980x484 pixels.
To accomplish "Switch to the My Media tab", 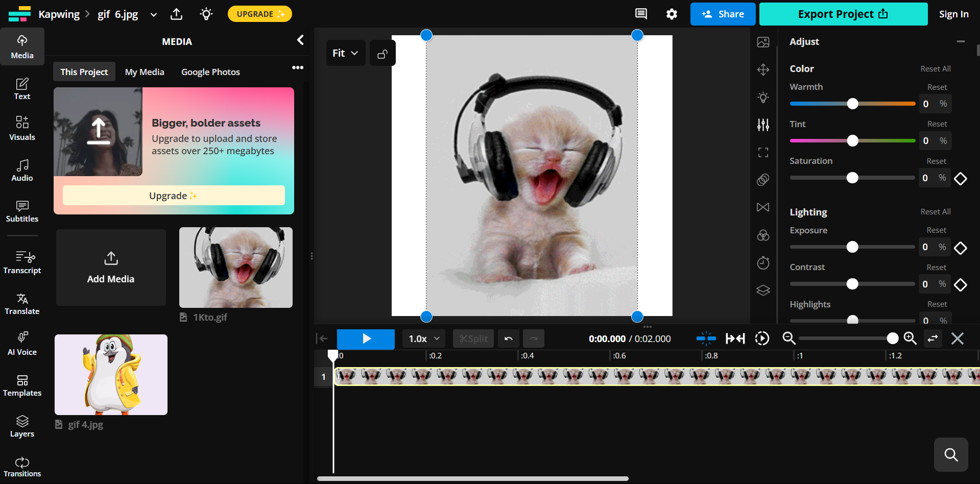I will (x=145, y=71).
